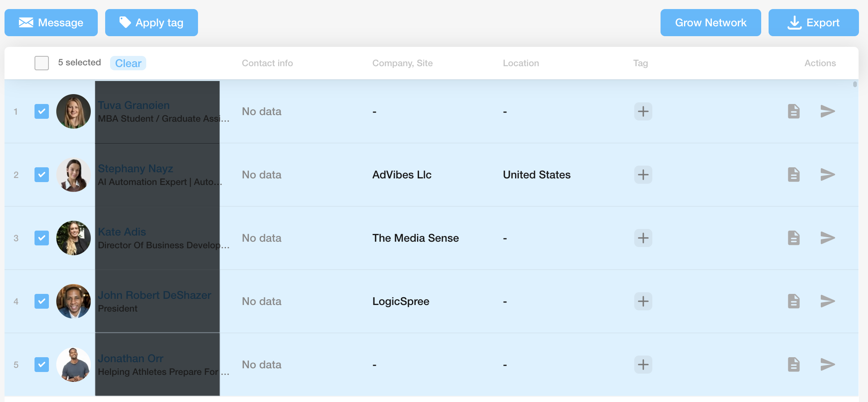Open the note icon for Kate Adis
The width and height of the screenshot is (868, 402).
tap(794, 238)
